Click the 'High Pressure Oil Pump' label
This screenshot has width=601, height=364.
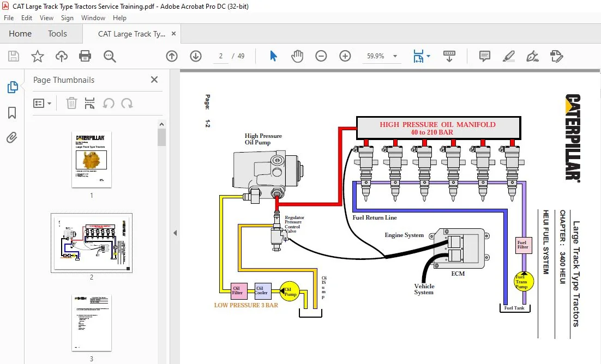(263, 139)
